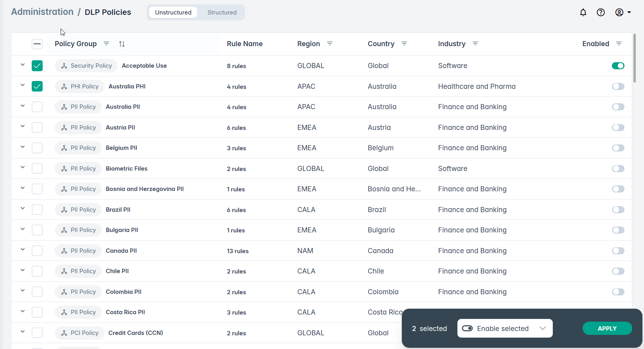644x349 pixels.
Task: Click the APPLY button
Action: point(607,328)
